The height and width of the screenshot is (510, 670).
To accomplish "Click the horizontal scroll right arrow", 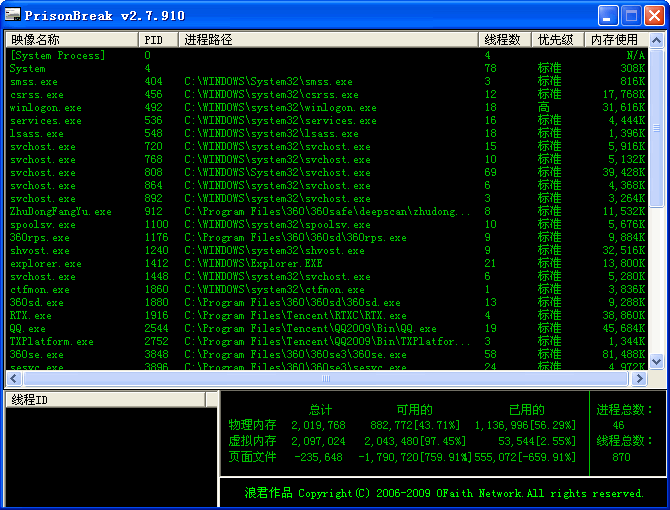I will coord(639,378).
